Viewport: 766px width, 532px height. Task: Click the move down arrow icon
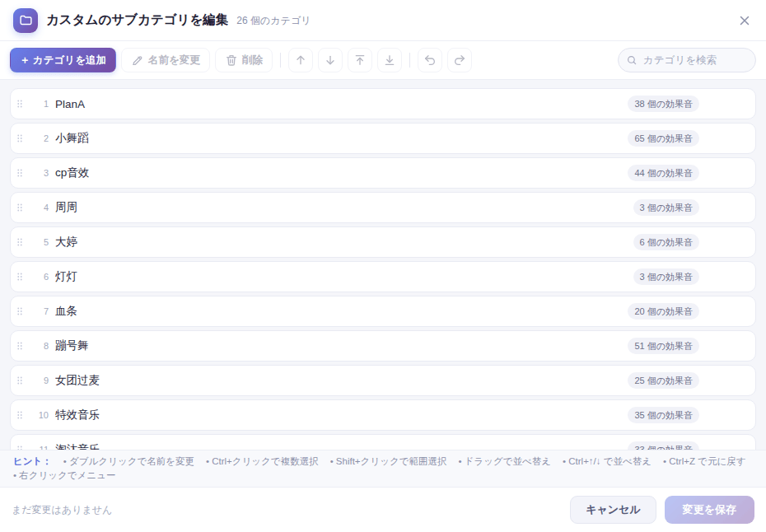[x=330, y=60]
